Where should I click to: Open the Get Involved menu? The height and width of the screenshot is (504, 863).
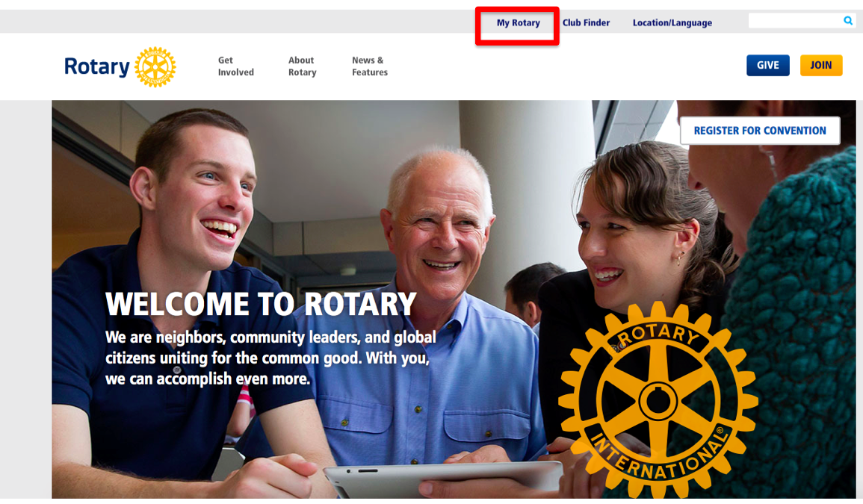click(x=235, y=66)
